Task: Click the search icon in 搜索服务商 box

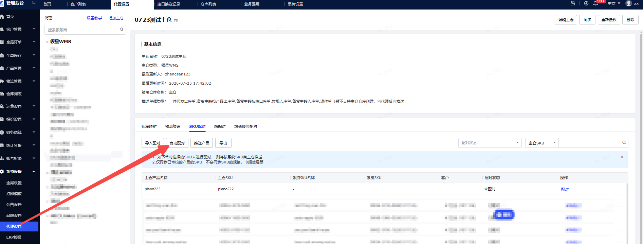Action: 122,30
